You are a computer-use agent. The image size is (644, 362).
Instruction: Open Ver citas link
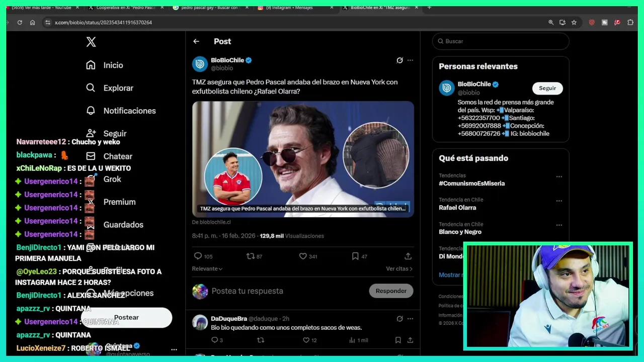point(399,269)
